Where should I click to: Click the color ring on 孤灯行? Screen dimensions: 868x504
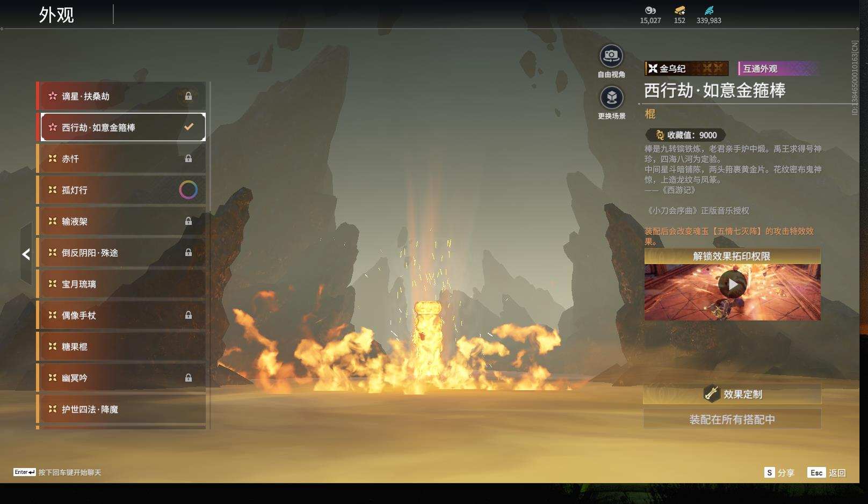pyautogui.click(x=188, y=190)
